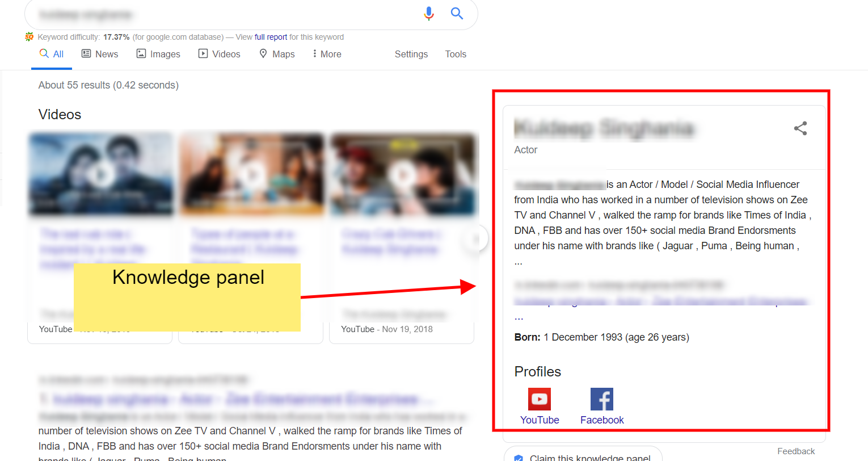Switch to the Videos tab
Viewport: 868px width, 461px height.
click(219, 54)
